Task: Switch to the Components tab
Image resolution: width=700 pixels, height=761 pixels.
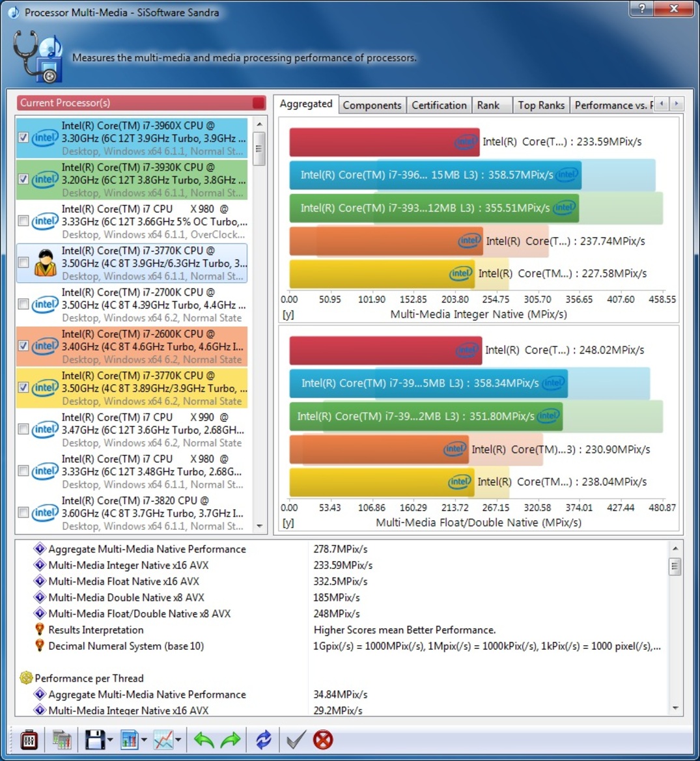Action: pyautogui.click(x=372, y=105)
